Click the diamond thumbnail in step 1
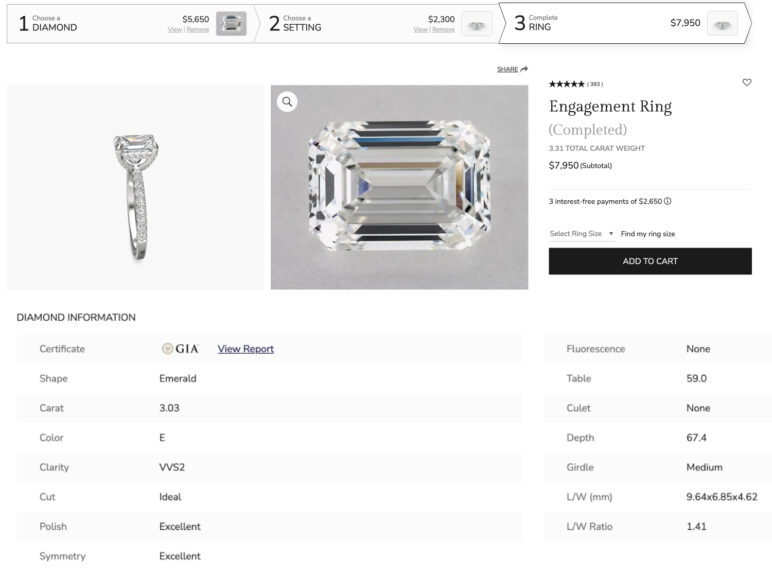This screenshot has width=772, height=576. (x=231, y=24)
